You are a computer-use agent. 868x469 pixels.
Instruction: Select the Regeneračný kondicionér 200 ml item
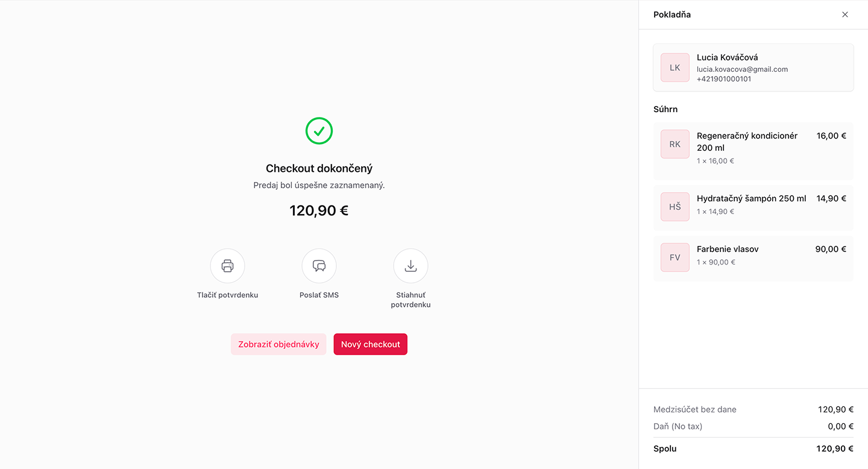753,151
